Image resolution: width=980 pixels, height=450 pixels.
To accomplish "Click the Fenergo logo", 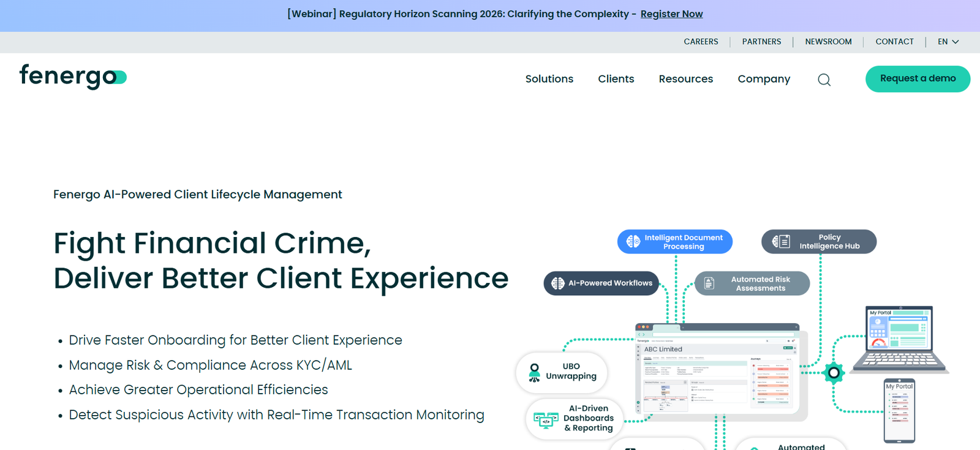I will [73, 77].
